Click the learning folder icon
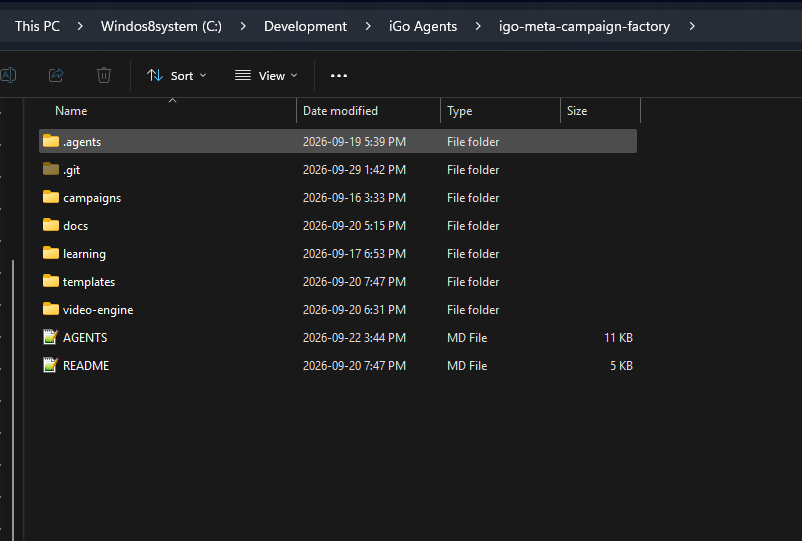This screenshot has height=541, width=802. click(51, 253)
